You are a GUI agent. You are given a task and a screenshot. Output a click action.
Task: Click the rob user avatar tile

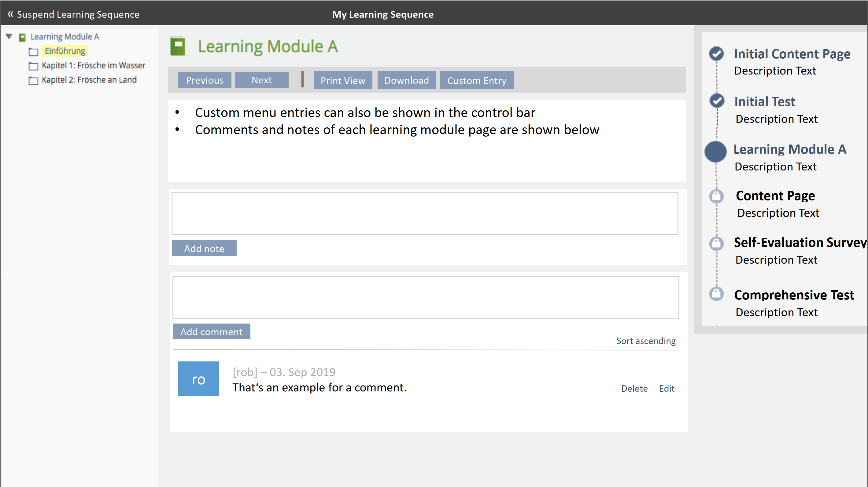pos(198,379)
